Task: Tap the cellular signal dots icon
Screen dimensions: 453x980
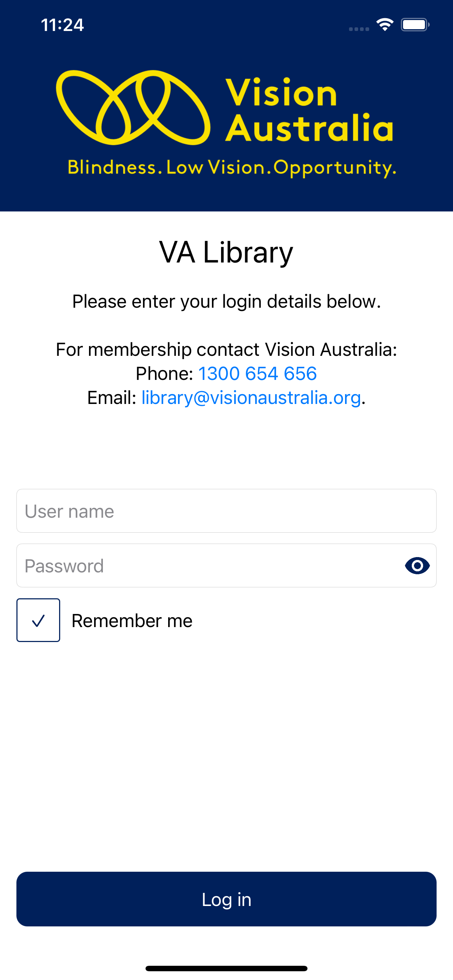Action: (x=359, y=29)
